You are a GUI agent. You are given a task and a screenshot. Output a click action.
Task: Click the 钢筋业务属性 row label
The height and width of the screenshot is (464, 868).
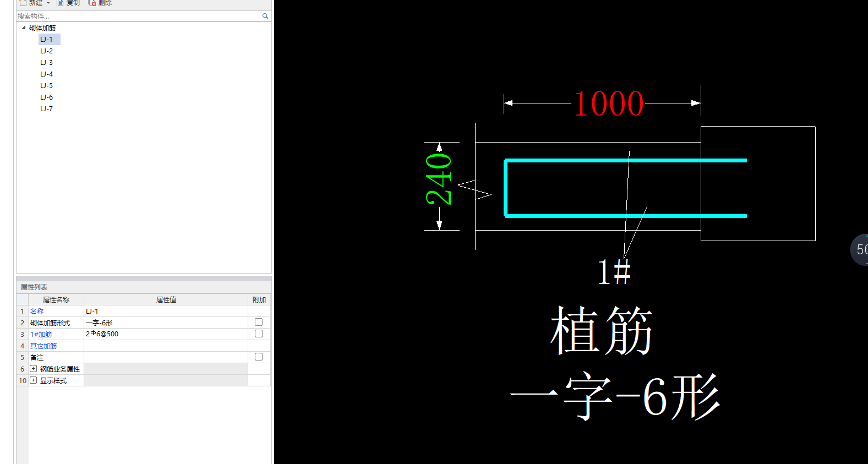click(60, 369)
